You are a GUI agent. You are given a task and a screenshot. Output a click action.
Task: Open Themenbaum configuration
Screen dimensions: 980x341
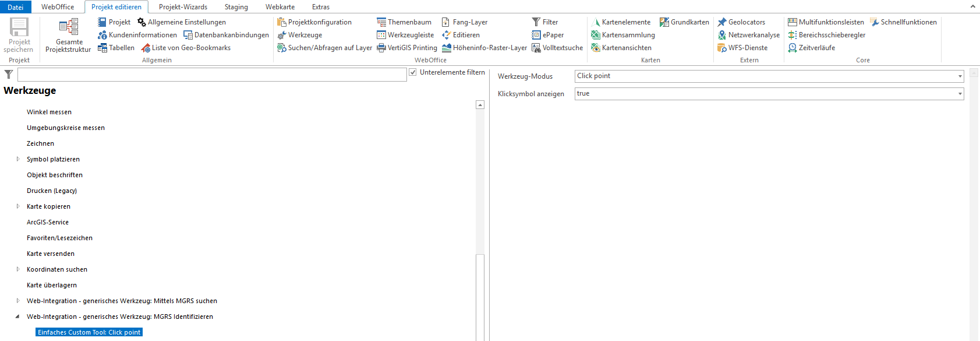404,22
